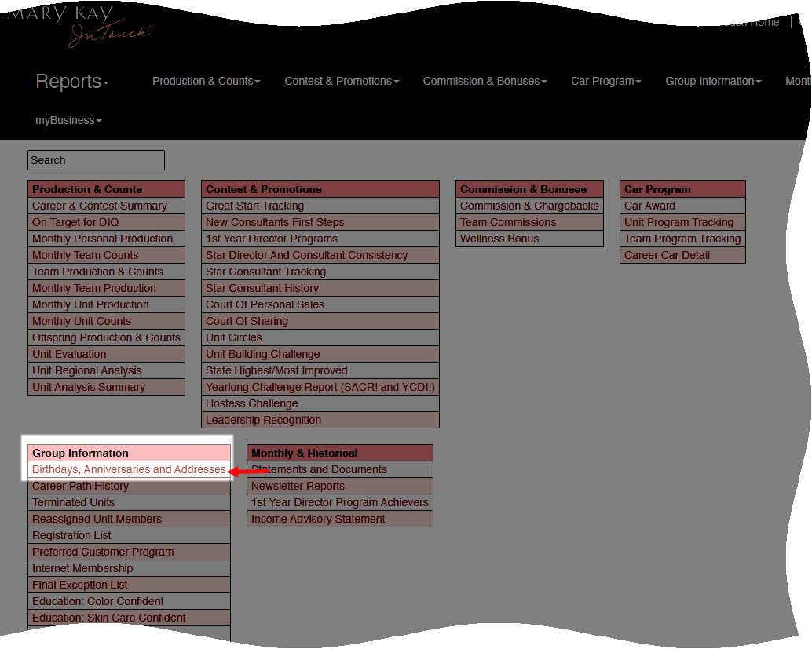The height and width of the screenshot is (649, 812).
Task: Click into the Search field
Action: [97, 160]
